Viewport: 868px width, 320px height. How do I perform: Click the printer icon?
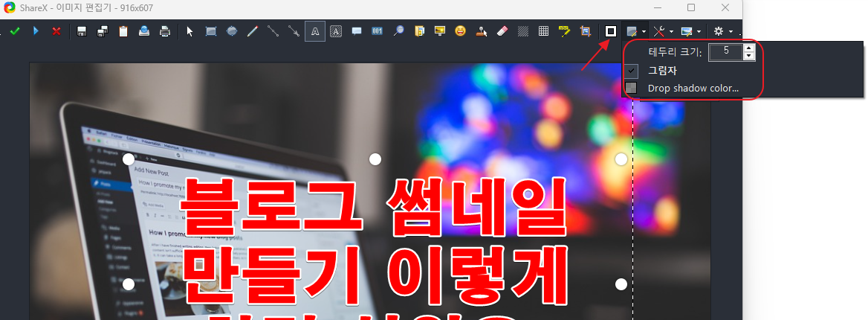(164, 31)
